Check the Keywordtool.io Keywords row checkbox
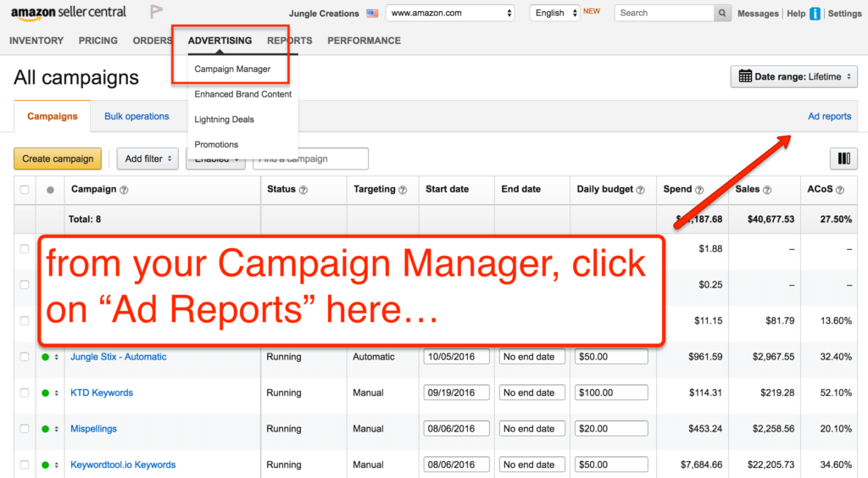This screenshot has width=868, height=478. tap(25, 464)
